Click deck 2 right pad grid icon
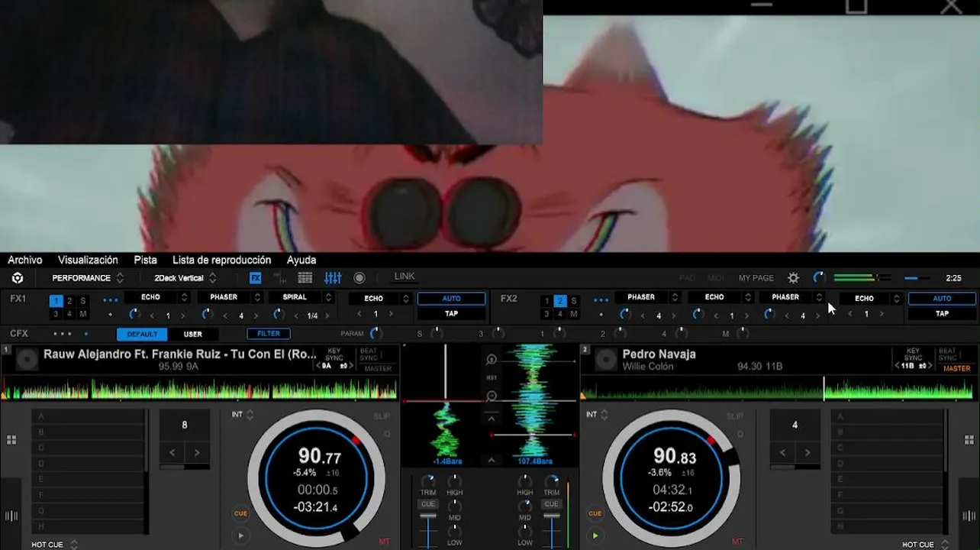 [969, 440]
